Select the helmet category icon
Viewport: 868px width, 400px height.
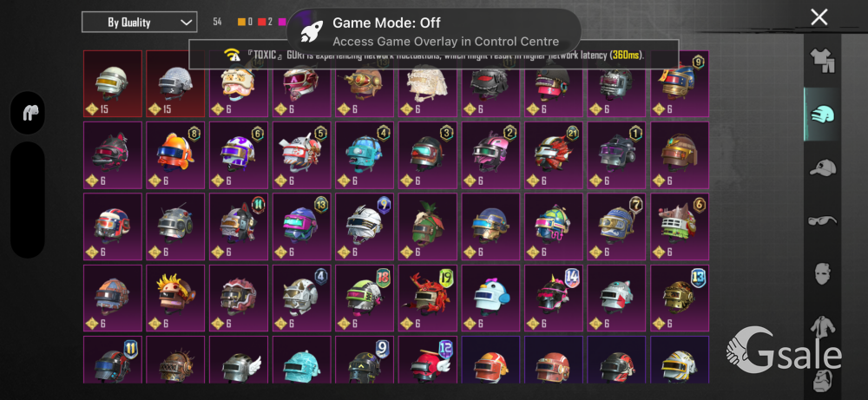click(822, 115)
